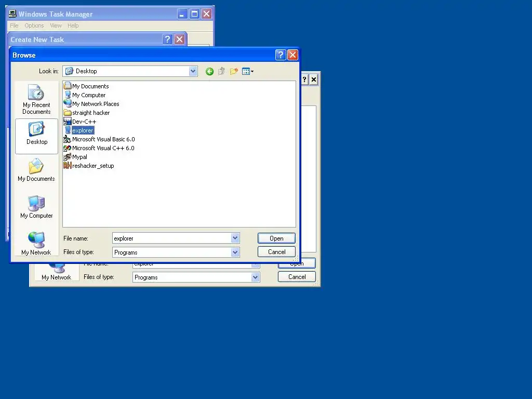532x399 pixels.
Task: Open the View Menu icon dropdown
Action: [248, 71]
